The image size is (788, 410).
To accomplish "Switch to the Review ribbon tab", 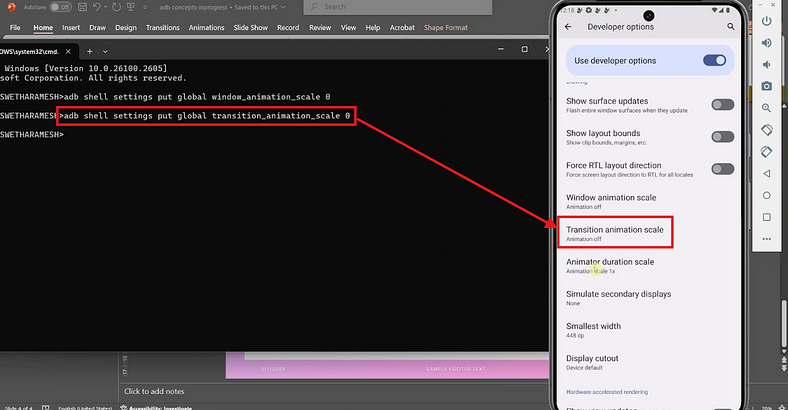I will (320, 28).
